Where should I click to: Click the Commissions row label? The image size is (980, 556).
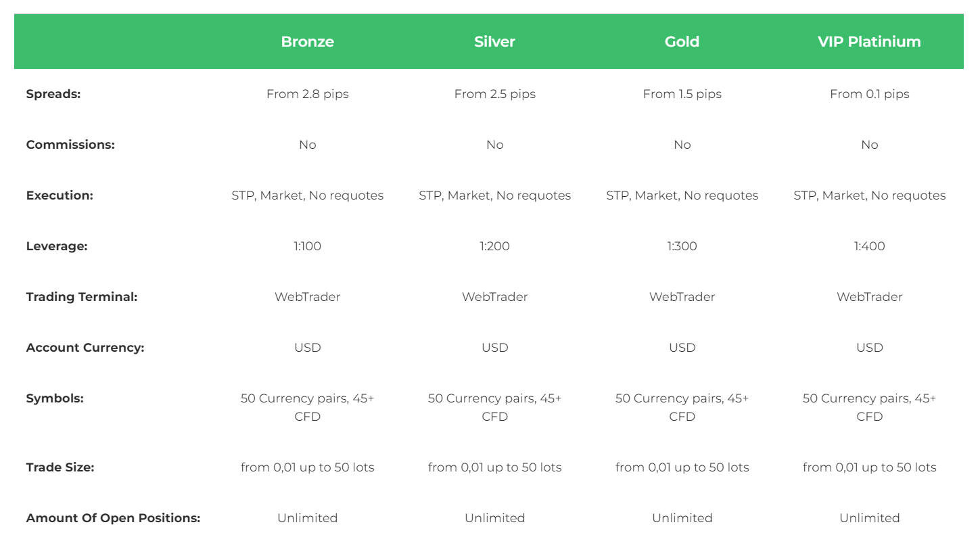(x=70, y=145)
